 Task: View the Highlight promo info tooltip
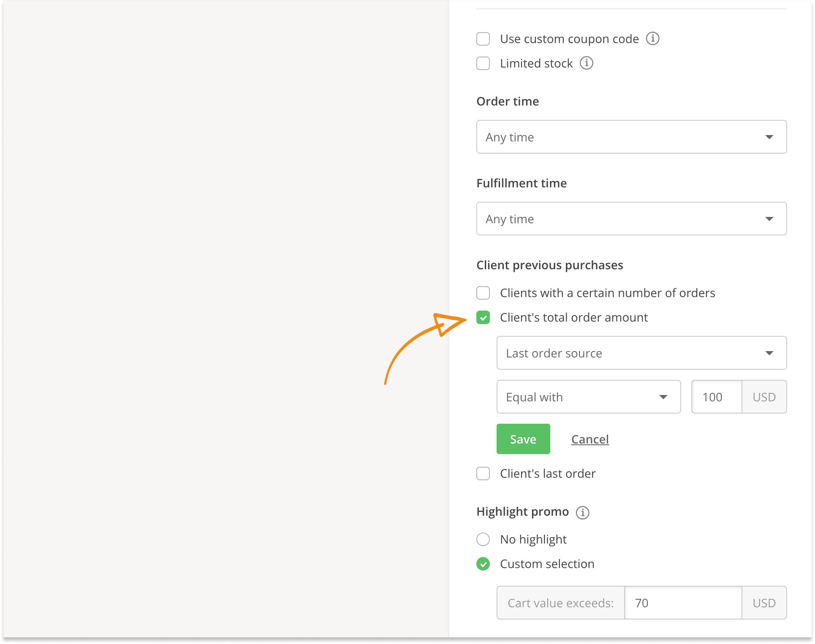click(582, 512)
